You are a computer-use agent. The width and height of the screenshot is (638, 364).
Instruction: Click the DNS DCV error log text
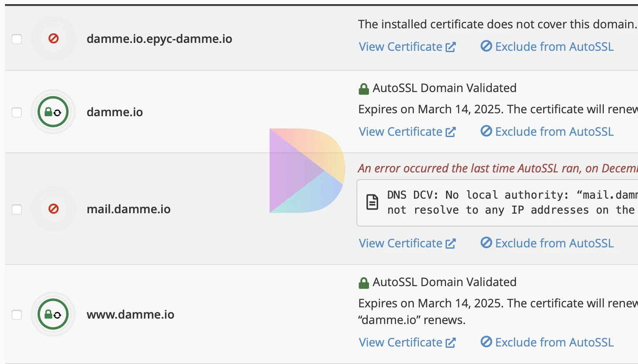click(512, 202)
